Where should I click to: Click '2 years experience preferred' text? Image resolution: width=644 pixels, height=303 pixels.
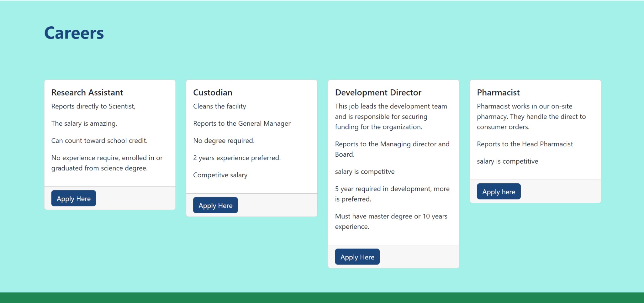click(x=237, y=158)
